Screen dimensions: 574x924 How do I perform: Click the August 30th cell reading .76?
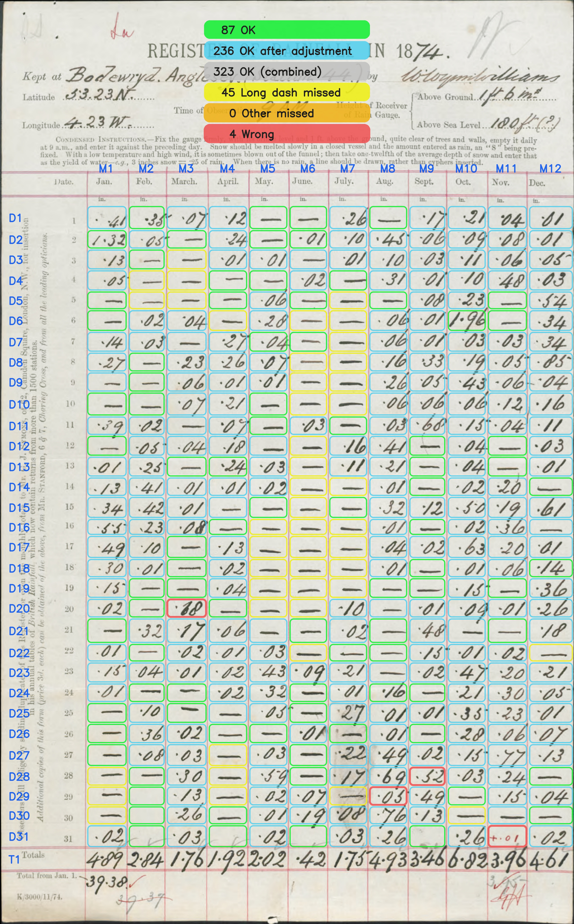388,815
